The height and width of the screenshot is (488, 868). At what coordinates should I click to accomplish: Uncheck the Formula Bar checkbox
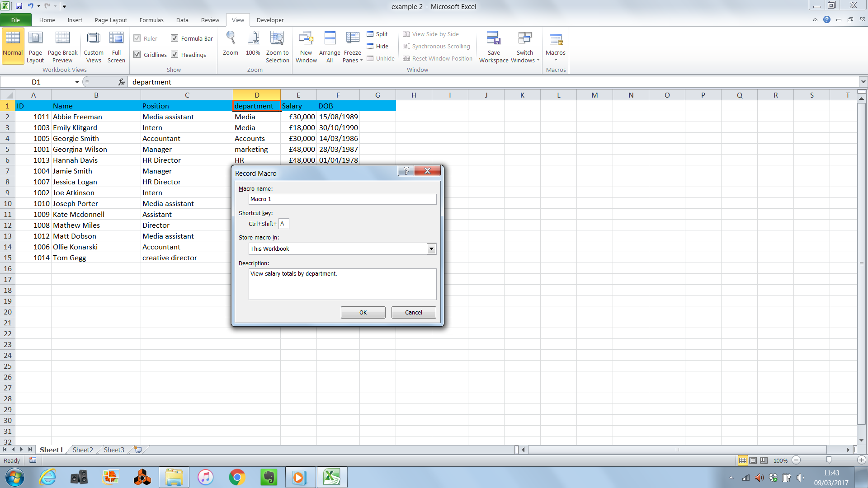click(175, 38)
